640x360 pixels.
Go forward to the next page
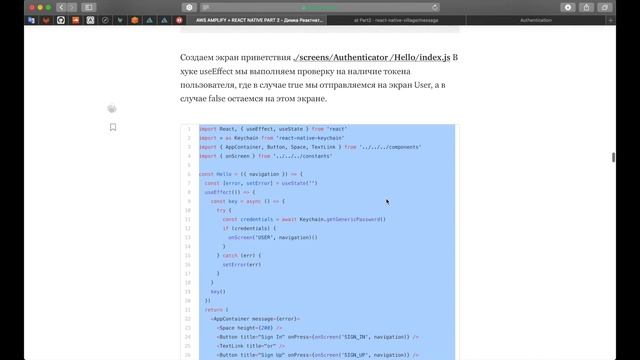72,7
